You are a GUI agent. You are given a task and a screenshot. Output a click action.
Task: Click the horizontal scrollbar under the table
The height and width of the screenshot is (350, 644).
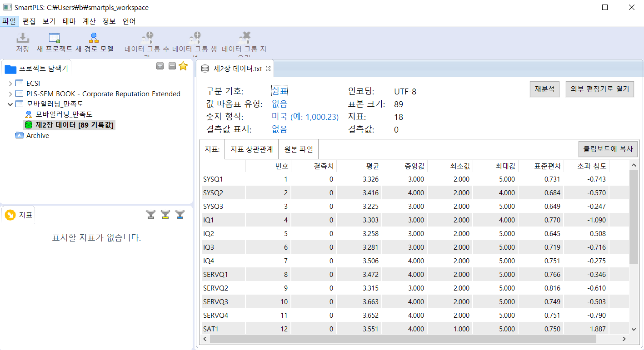point(402,339)
